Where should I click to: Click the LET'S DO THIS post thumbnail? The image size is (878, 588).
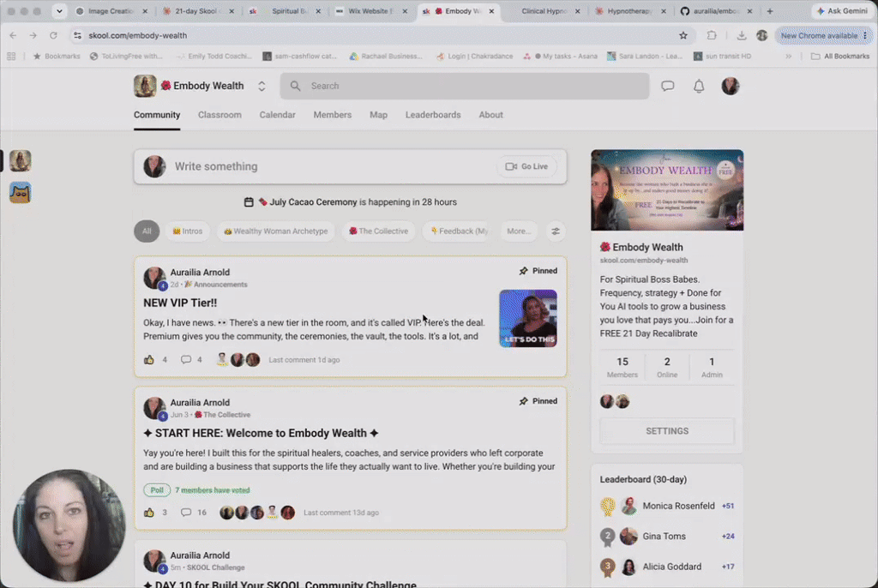[528, 318]
